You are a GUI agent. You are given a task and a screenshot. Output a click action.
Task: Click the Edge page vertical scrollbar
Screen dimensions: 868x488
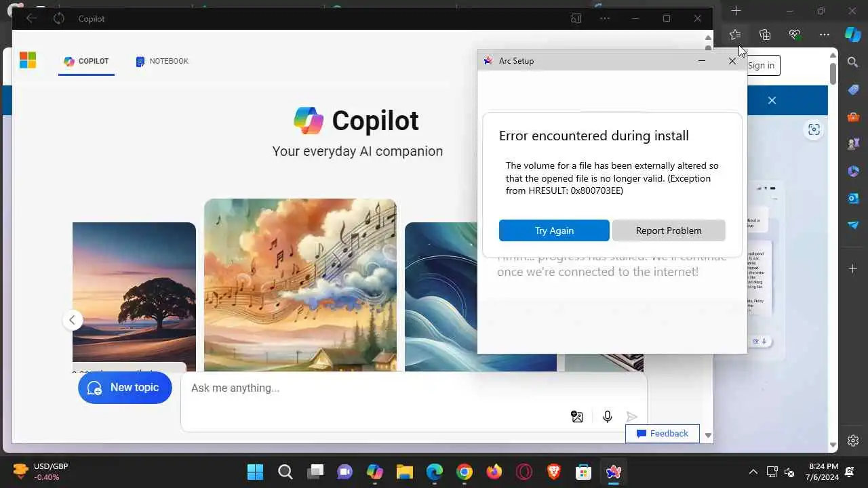833,73
